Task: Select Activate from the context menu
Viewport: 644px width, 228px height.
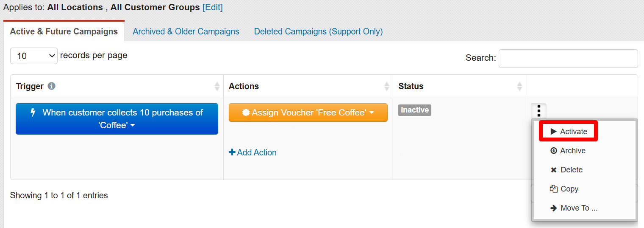Action: 569,132
